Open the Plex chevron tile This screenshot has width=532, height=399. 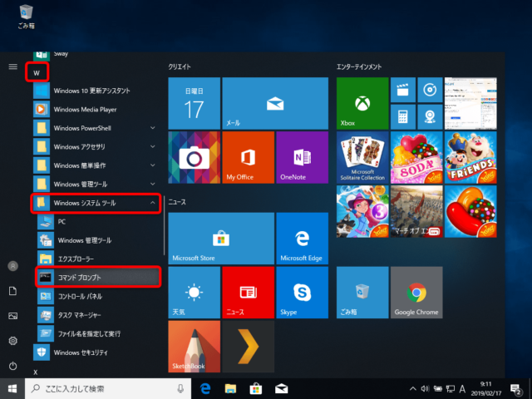[248, 347]
